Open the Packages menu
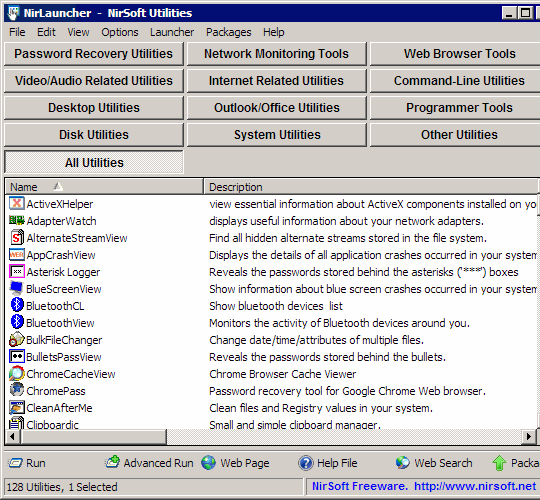 [229, 32]
